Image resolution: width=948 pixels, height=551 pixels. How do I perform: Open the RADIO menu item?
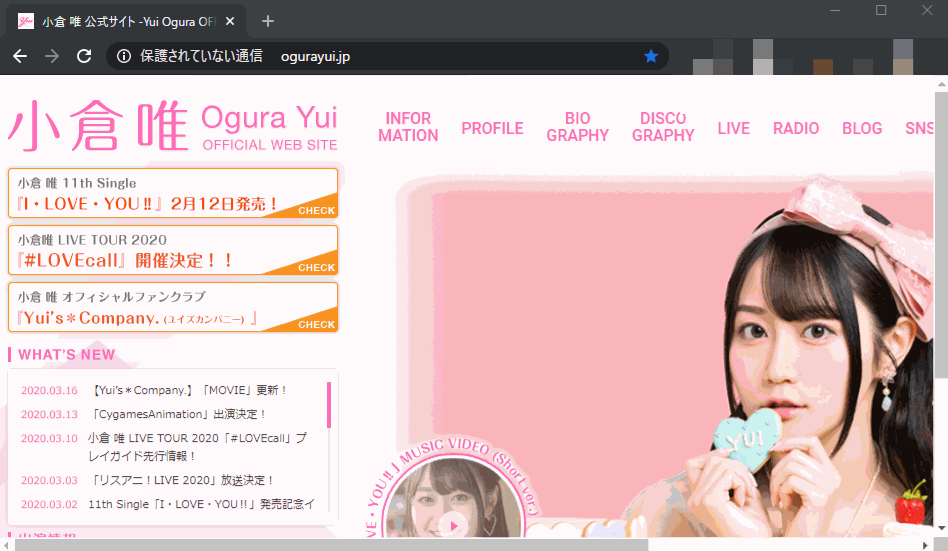pyautogui.click(x=796, y=128)
